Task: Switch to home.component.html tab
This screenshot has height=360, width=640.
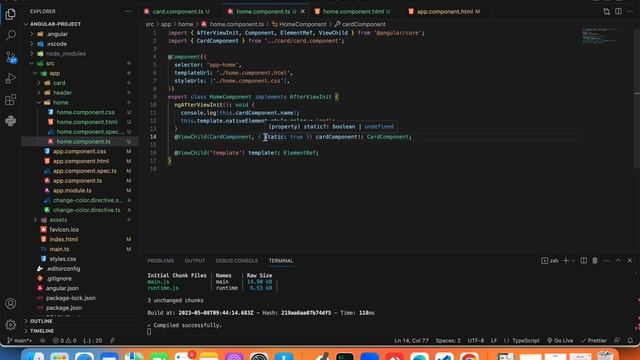Action: (x=353, y=11)
